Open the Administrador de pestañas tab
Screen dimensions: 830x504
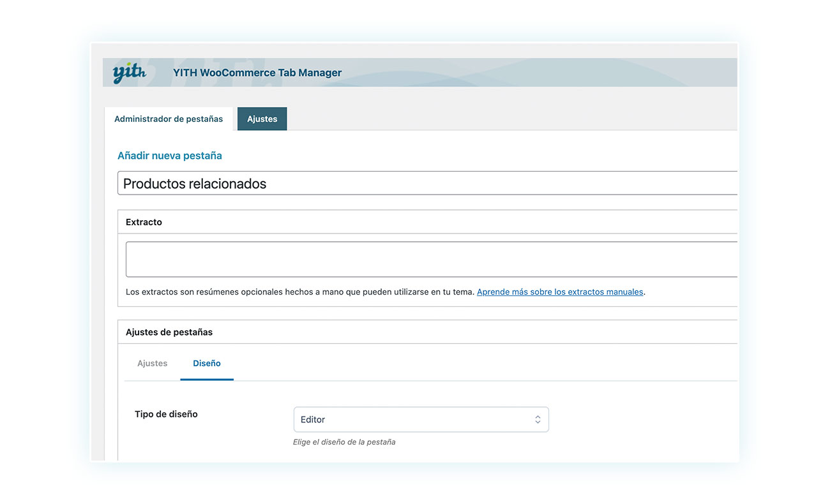(x=169, y=119)
